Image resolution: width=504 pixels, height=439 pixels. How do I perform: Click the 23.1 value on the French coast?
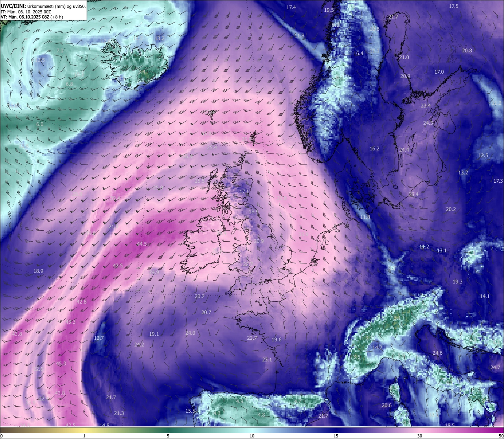[267, 359]
